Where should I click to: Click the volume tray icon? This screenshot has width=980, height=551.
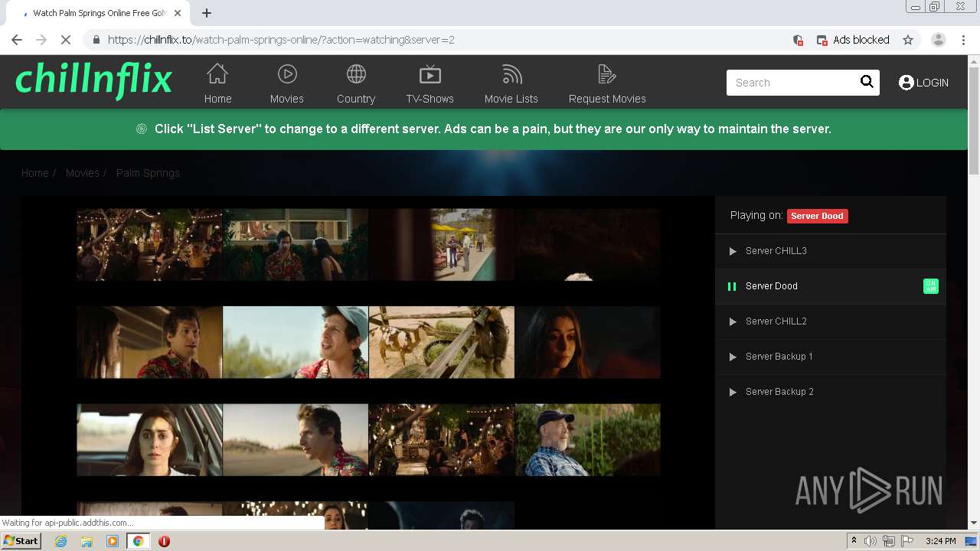871,541
